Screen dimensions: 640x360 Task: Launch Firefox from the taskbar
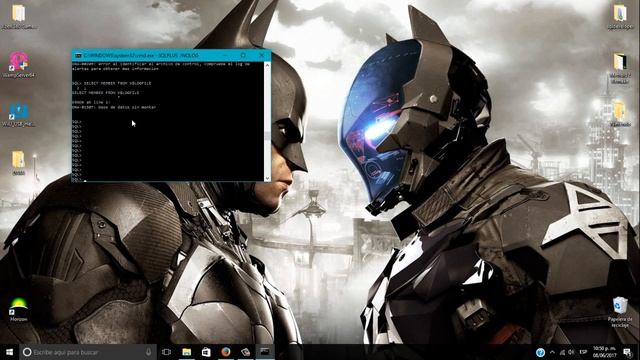[x=226, y=352]
